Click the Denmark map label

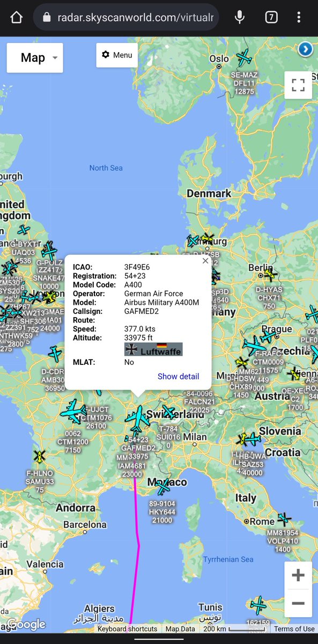click(209, 193)
